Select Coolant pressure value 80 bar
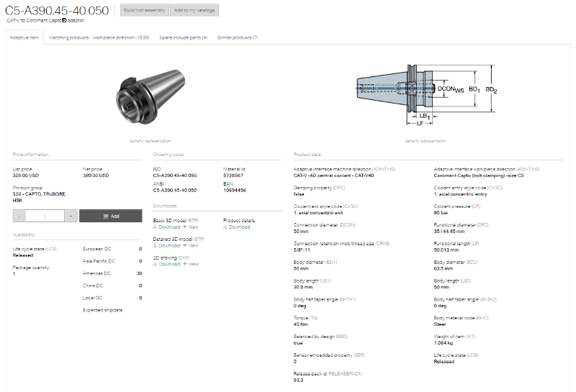Screen dimensions: 576x392 point(441,212)
